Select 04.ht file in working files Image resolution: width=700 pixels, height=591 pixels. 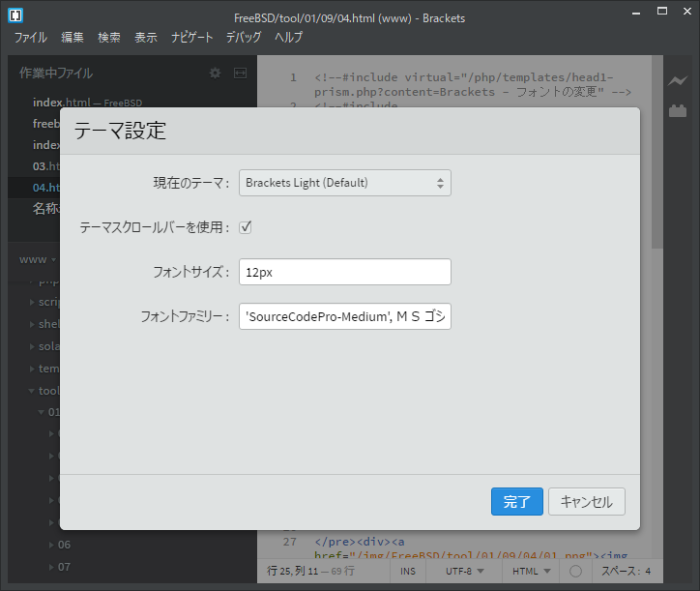click(46, 188)
